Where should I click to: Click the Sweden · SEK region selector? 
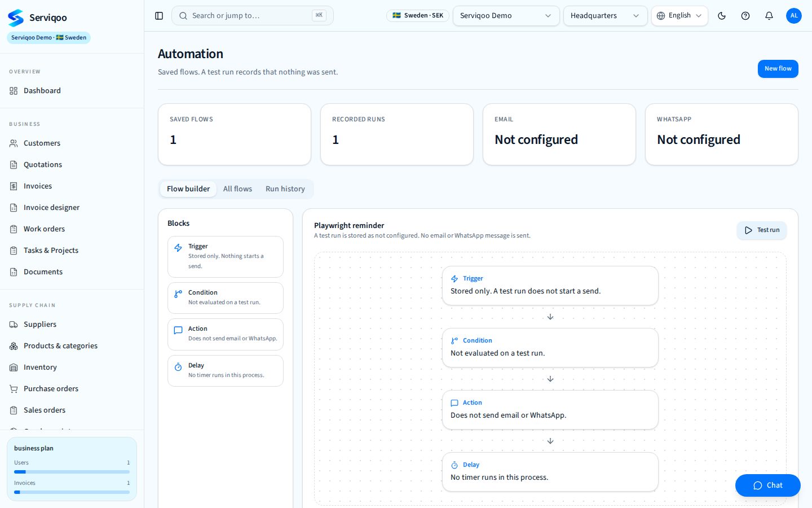coord(418,16)
